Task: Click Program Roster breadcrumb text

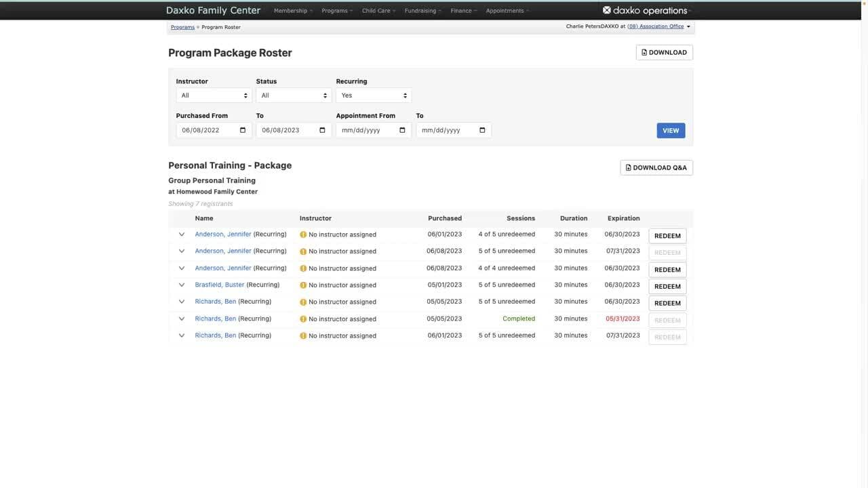Action: (221, 27)
